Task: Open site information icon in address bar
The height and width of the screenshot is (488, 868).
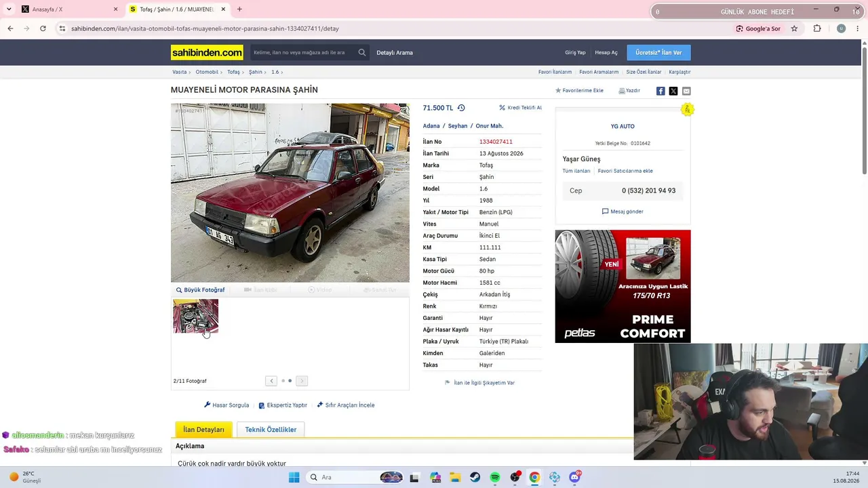Action: 62,28
